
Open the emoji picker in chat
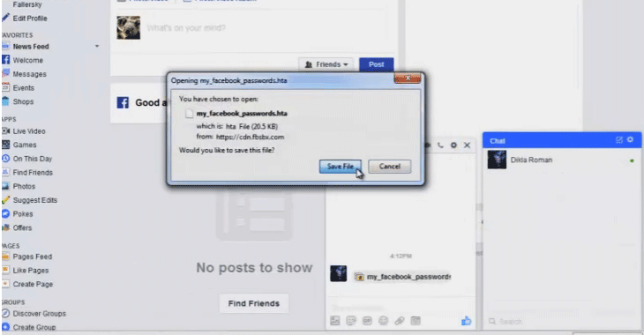click(383, 321)
